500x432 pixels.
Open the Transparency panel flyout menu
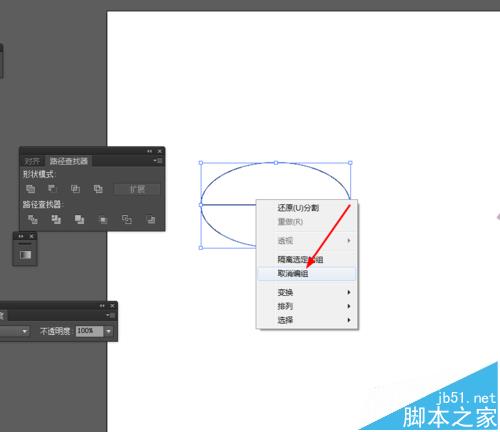point(111,315)
